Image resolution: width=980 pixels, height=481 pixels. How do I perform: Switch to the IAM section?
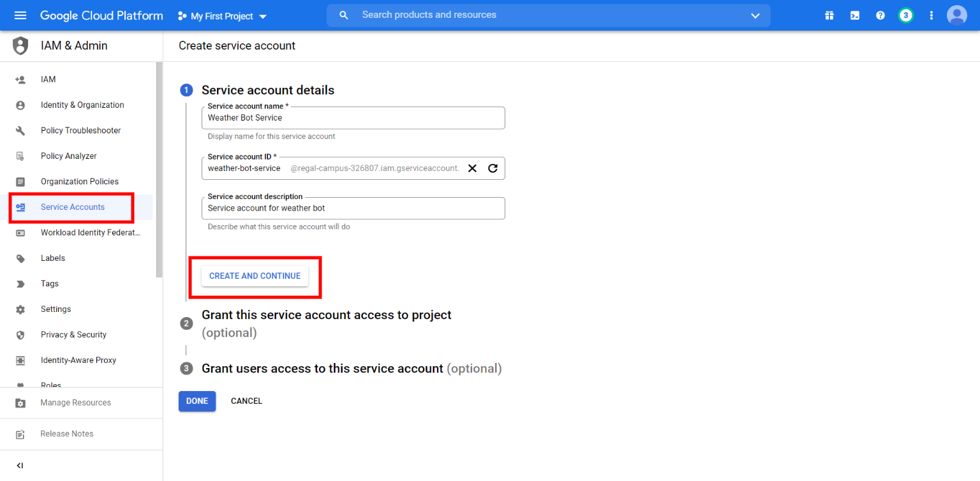click(x=48, y=79)
